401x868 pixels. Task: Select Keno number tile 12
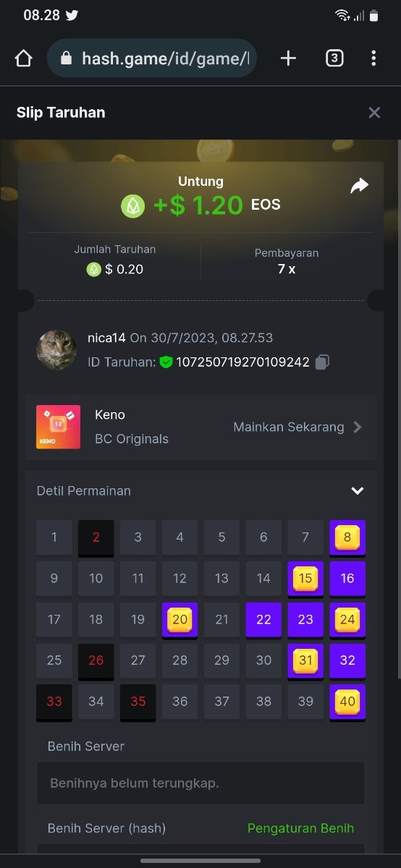tap(180, 579)
